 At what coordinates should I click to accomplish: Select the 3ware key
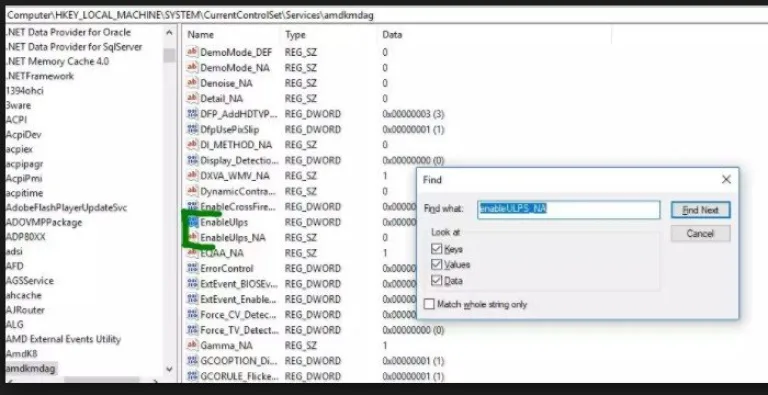pyautogui.click(x=18, y=105)
